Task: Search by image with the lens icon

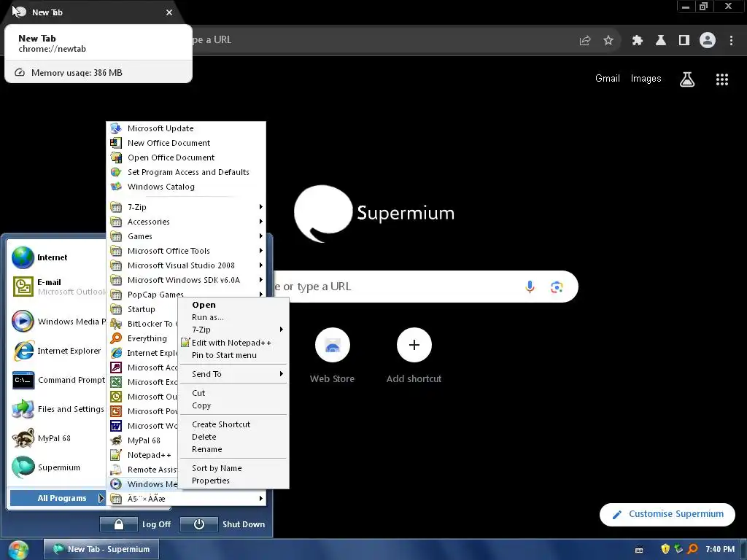Action: [x=557, y=287]
